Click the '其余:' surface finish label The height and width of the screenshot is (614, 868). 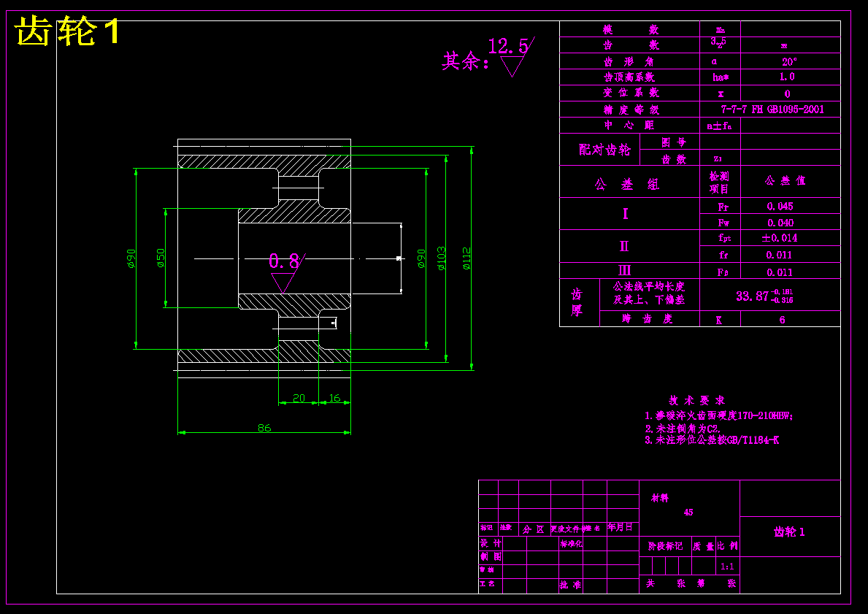click(x=466, y=61)
